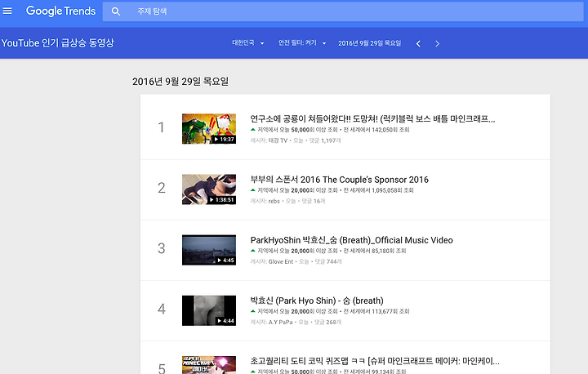This screenshot has height=374, width=588.
Task: Go to next day with right chevron
Action: pyautogui.click(x=437, y=43)
